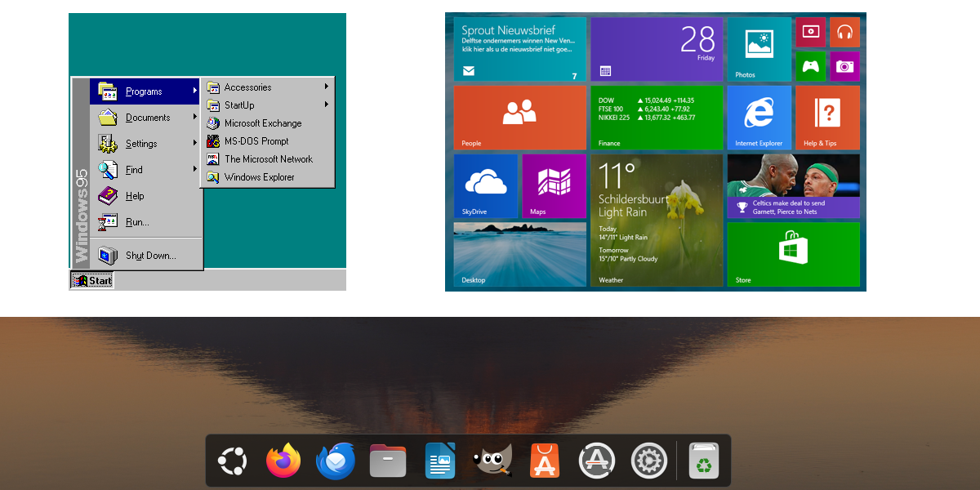Open the Files manager dock icon
980x490 pixels.
387,461
